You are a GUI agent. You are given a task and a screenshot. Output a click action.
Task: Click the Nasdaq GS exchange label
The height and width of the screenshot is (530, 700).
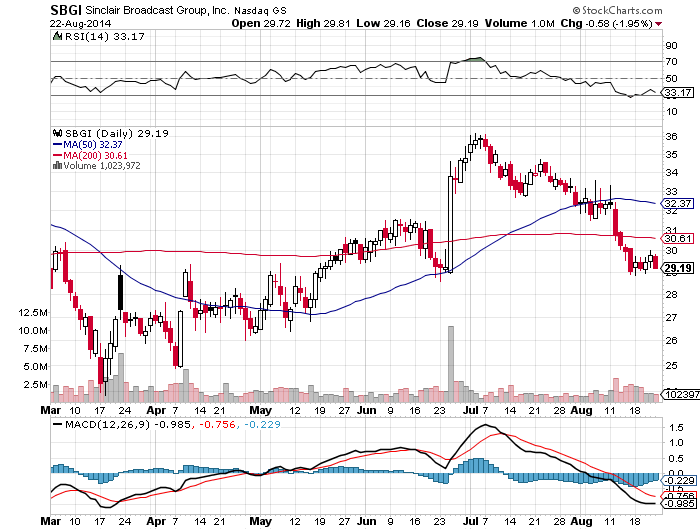tap(260, 10)
